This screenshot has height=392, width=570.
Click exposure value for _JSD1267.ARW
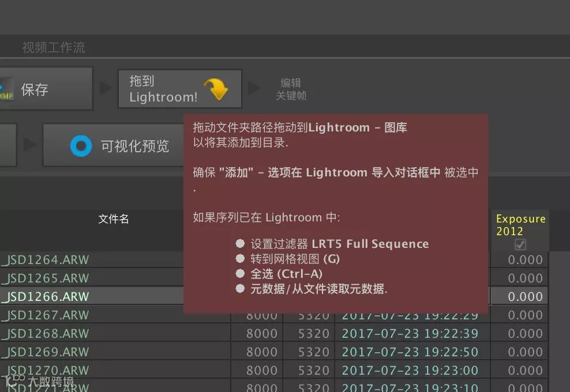click(x=525, y=315)
